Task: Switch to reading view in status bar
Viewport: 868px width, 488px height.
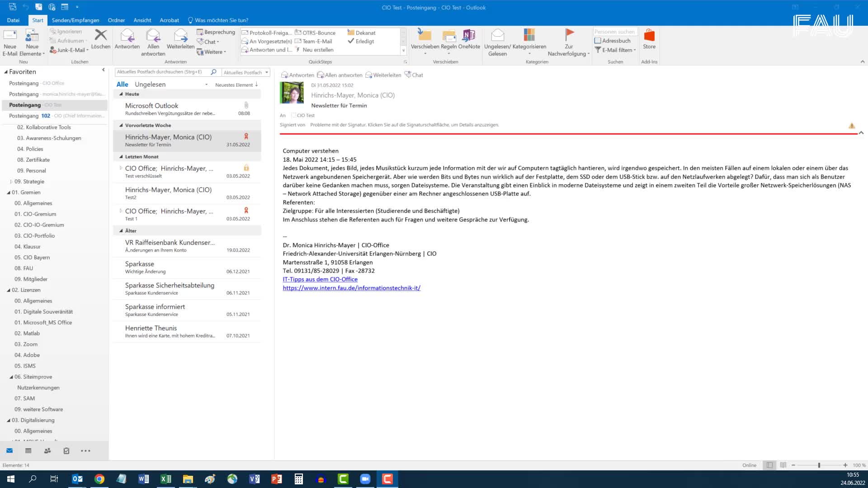Action: pyautogui.click(x=783, y=465)
